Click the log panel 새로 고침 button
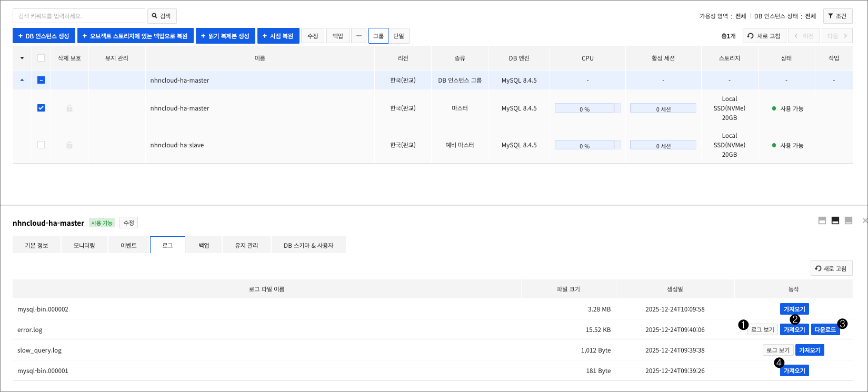868x392 pixels. tap(831, 268)
